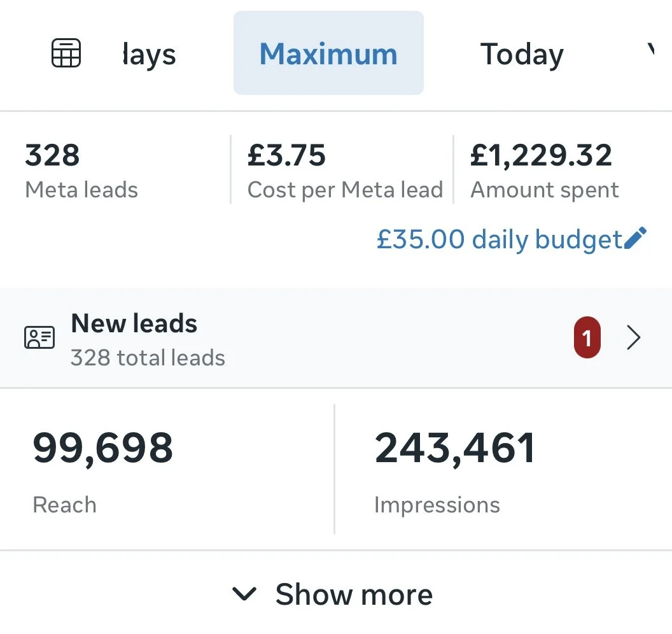Select the 243,461 Impressions stat

[455, 472]
